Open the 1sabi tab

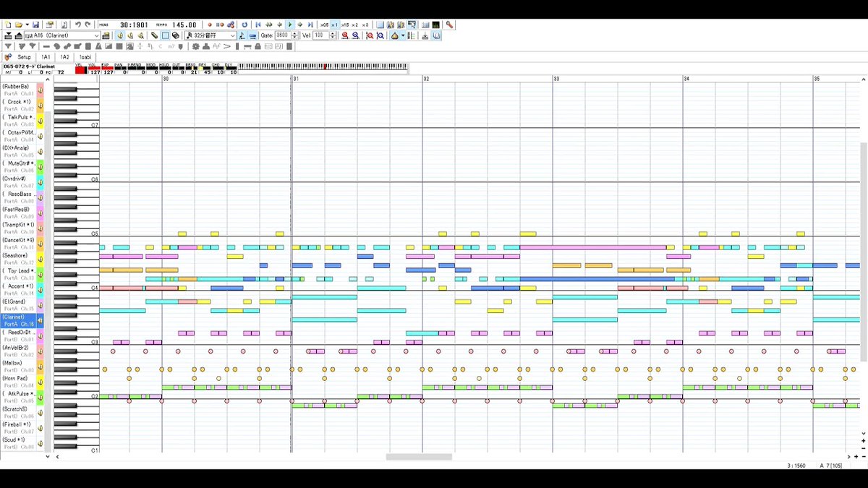click(x=85, y=57)
